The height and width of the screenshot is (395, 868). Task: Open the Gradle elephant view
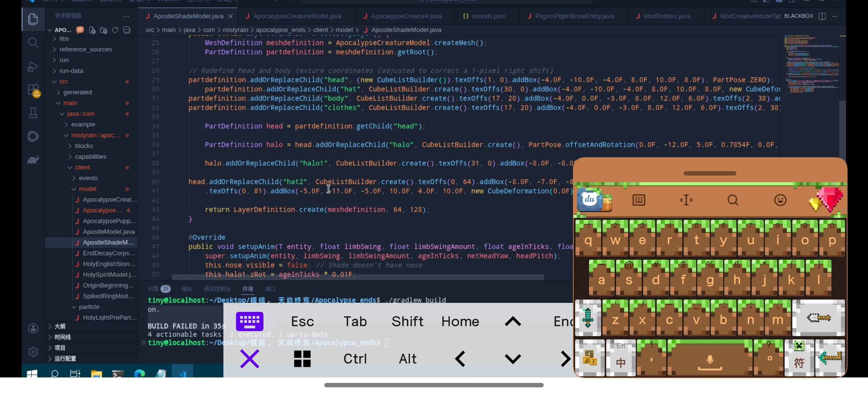pyautogui.click(x=33, y=160)
